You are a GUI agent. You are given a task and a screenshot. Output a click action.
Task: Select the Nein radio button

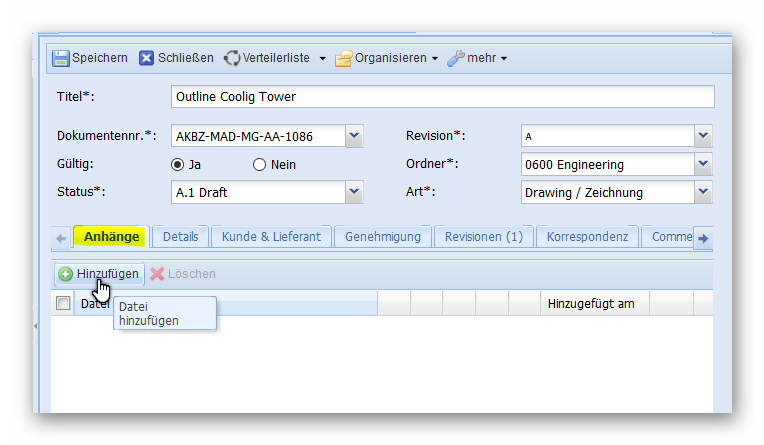click(260, 165)
